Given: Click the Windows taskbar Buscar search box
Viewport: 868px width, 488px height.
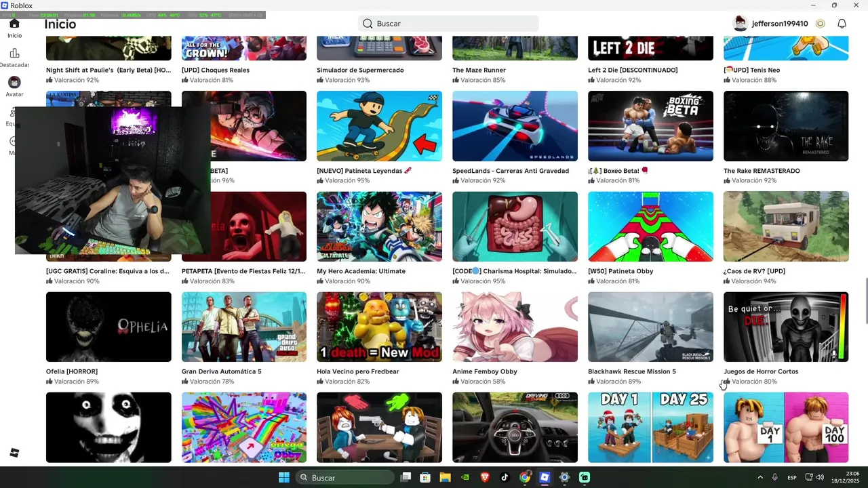Looking at the screenshot, I should pyautogui.click(x=345, y=477).
